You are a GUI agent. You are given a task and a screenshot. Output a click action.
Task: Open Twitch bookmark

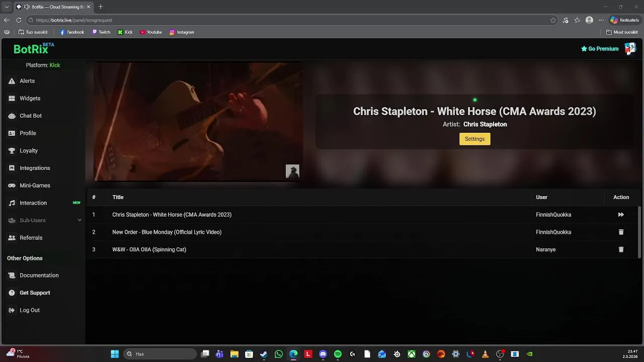coord(101,32)
